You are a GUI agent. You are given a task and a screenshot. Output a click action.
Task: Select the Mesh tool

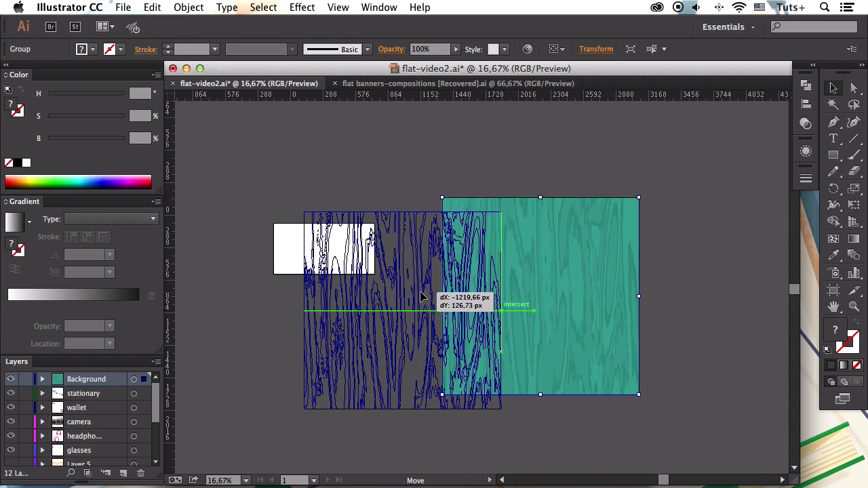[833, 239]
